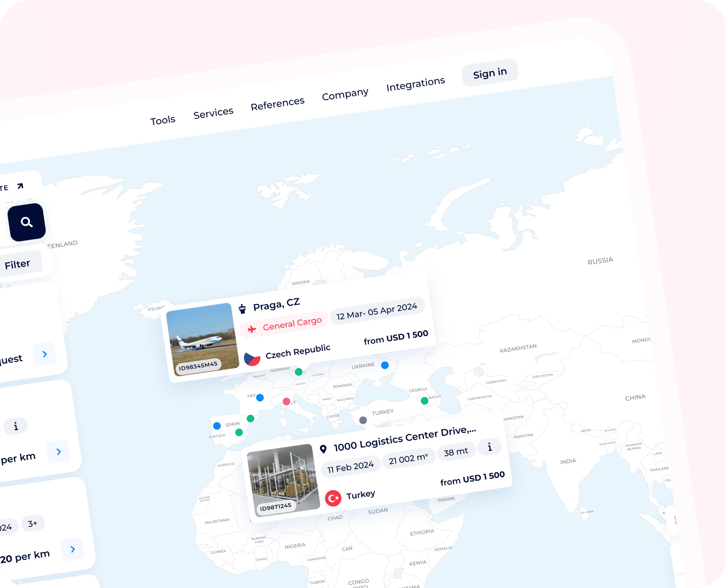Click the Turkey country label

(x=361, y=495)
